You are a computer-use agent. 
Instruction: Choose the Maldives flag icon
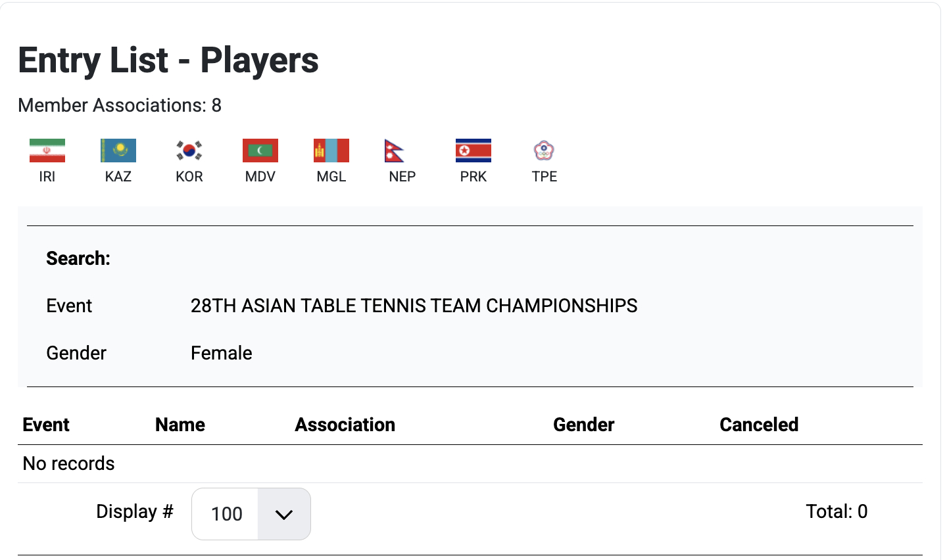point(260,151)
